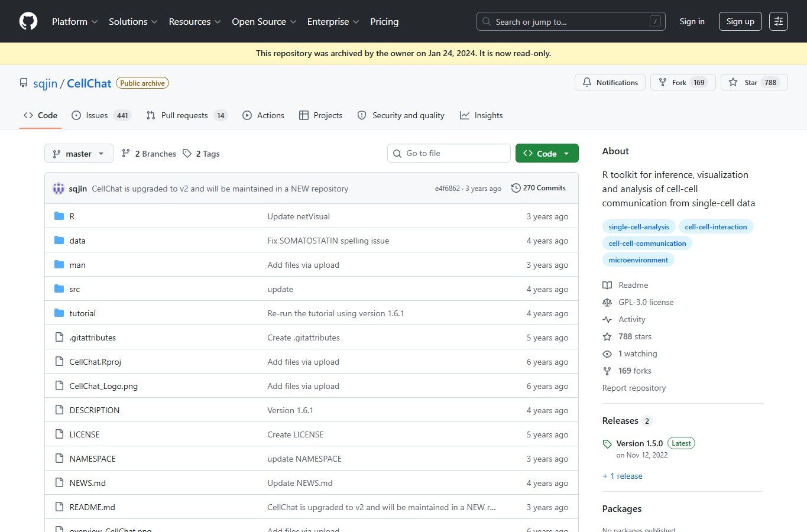
Task: Click the Search or jump to field
Action: [x=571, y=21]
